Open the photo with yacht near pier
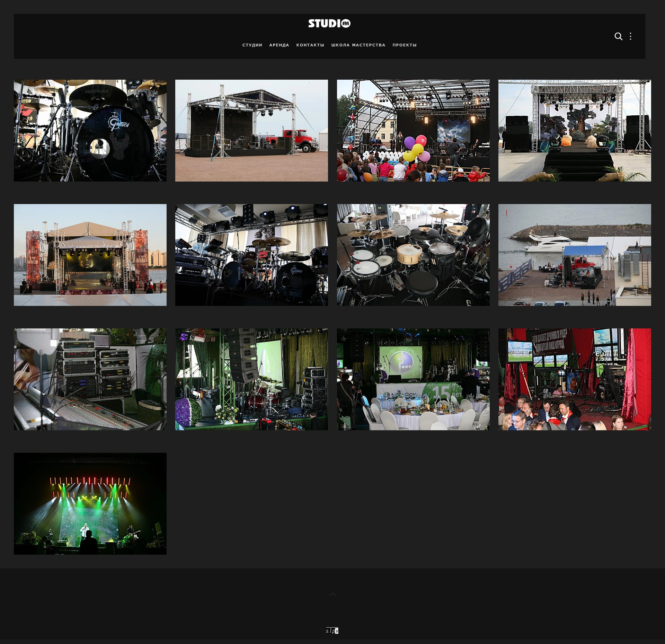This screenshot has width=665, height=644. point(575,255)
